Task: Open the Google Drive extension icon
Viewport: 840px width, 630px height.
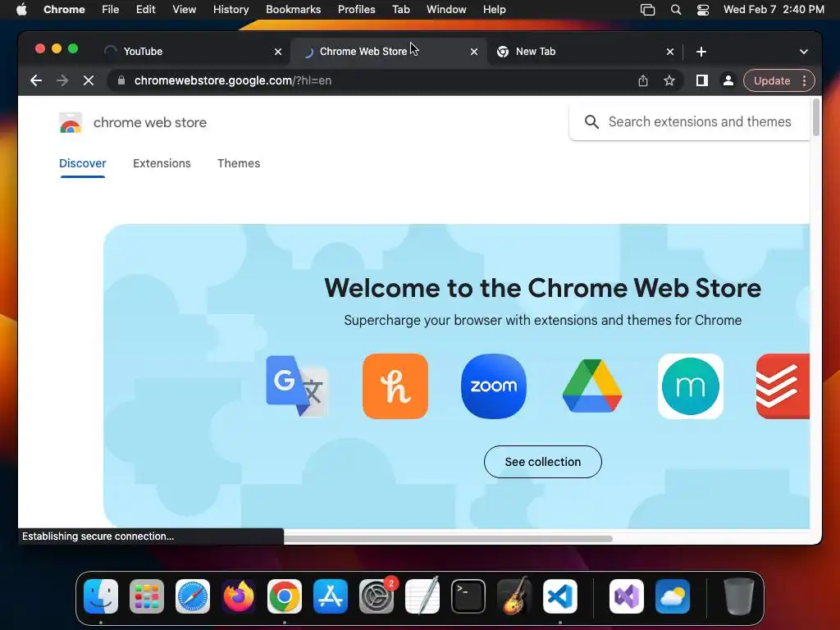Action: point(592,386)
